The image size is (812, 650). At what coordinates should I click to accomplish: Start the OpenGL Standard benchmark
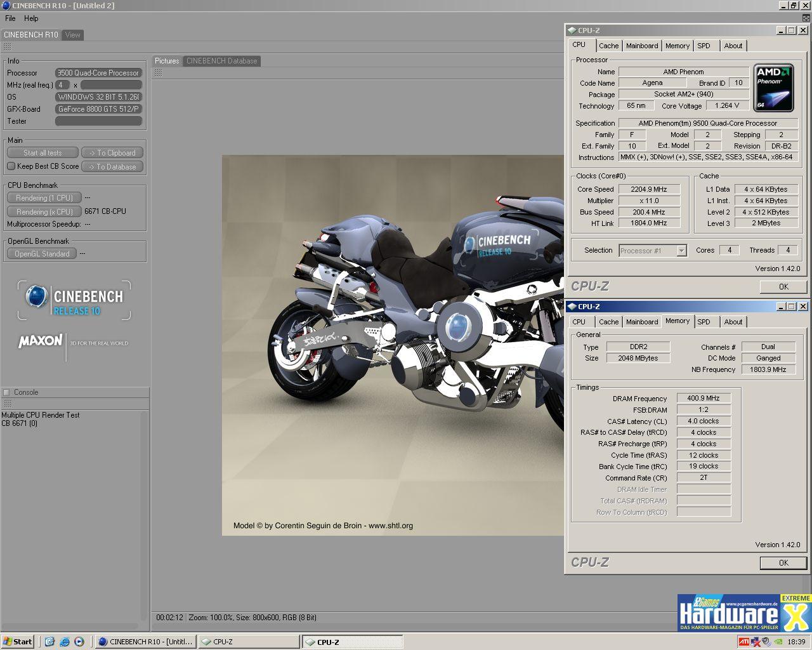pos(42,254)
